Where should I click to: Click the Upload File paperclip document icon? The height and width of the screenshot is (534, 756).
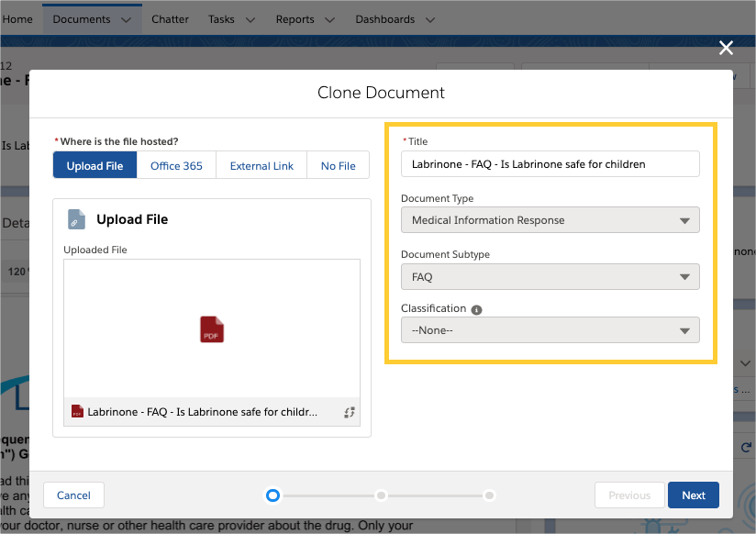click(x=77, y=219)
